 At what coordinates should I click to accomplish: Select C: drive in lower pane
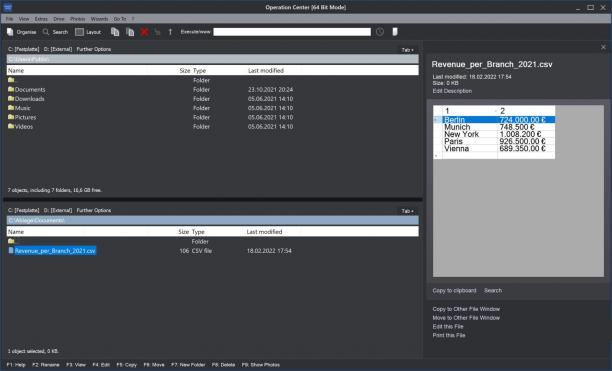click(23, 210)
